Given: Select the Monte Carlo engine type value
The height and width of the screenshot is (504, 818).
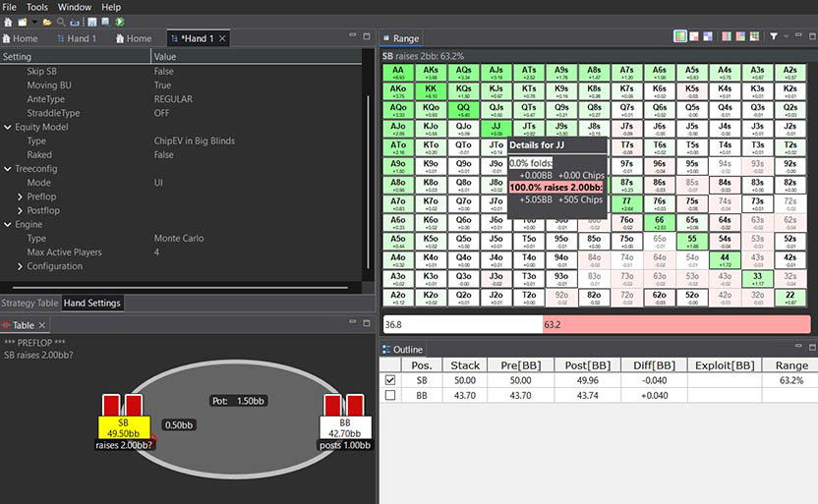Looking at the screenshot, I should 179,238.
